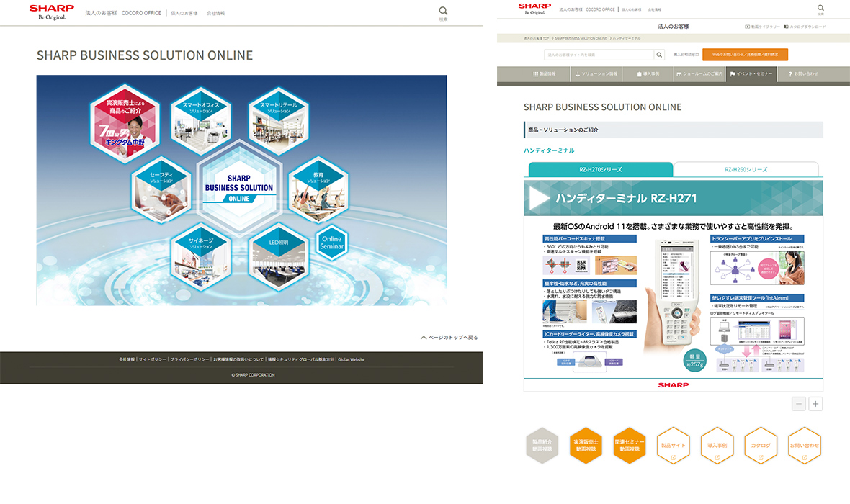Open the 製品情報 navigation item
Viewport: 850px width, 504px height.
point(545,73)
